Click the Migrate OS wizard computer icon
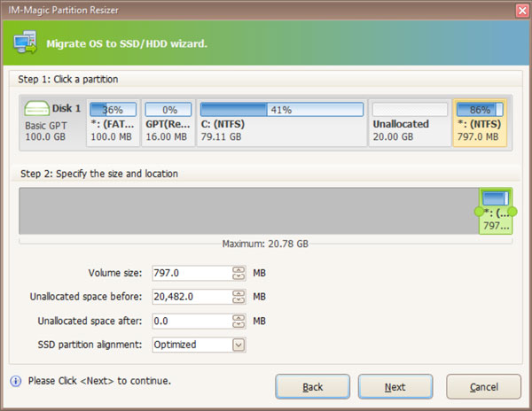 click(25, 43)
